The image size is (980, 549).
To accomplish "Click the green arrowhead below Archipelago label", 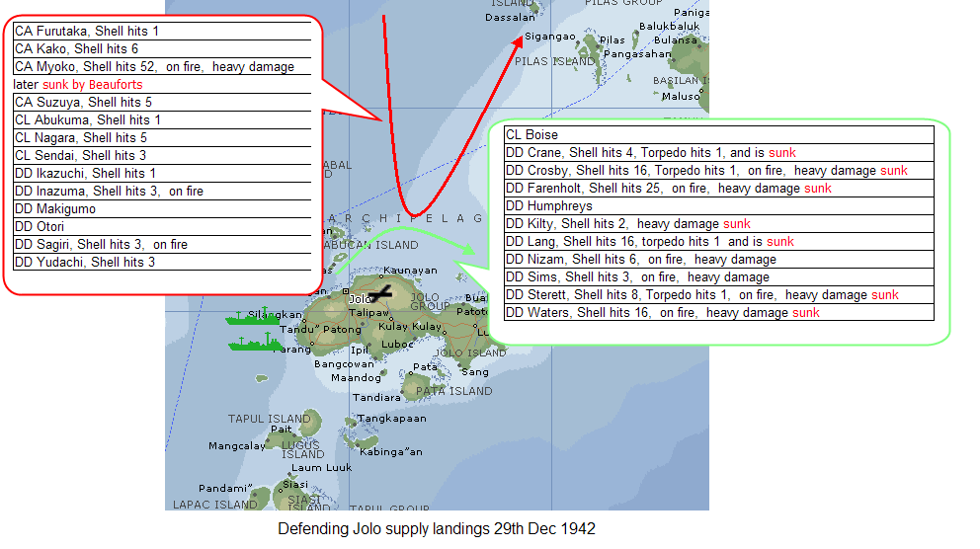I will pyautogui.click(x=467, y=248).
